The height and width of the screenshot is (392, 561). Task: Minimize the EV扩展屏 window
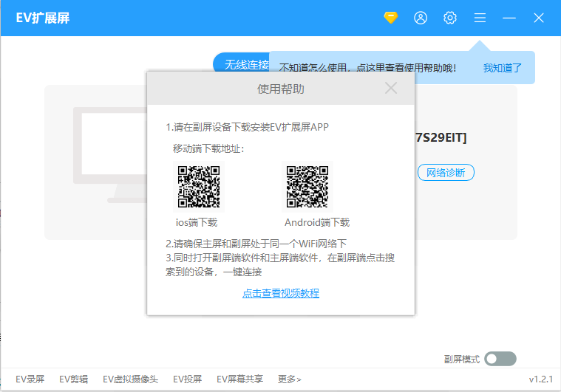pos(509,18)
